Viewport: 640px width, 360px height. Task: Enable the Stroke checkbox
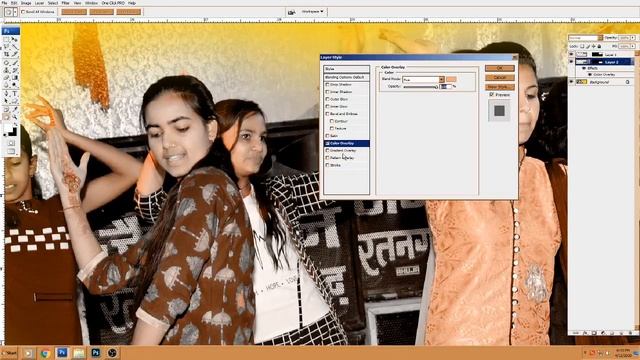tap(327, 165)
